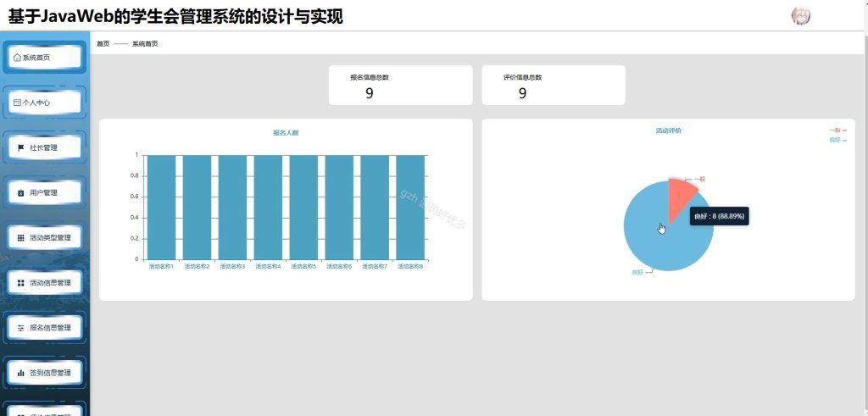
Task: Click the 报名人数 chart title
Action: tap(286, 133)
